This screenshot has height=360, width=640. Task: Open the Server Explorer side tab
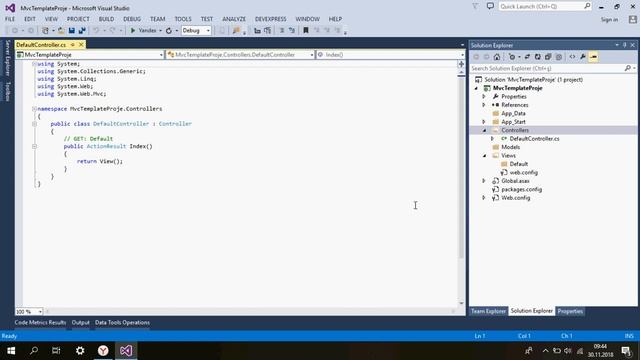[7, 58]
